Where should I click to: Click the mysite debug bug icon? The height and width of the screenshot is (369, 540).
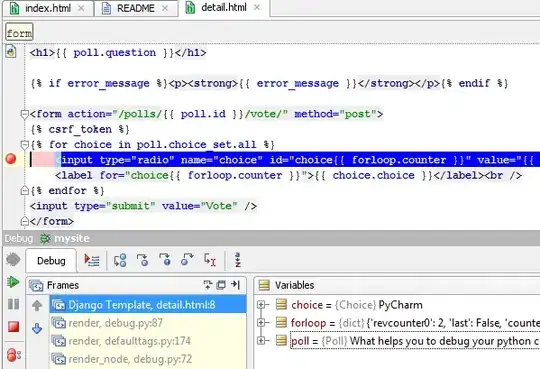(x=45, y=238)
